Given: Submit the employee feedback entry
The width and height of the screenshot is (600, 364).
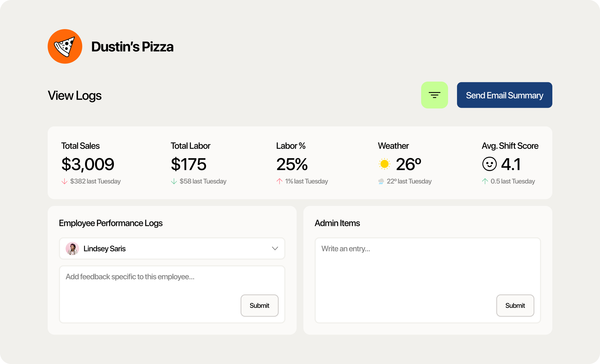Looking at the screenshot, I should click(x=259, y=305).
